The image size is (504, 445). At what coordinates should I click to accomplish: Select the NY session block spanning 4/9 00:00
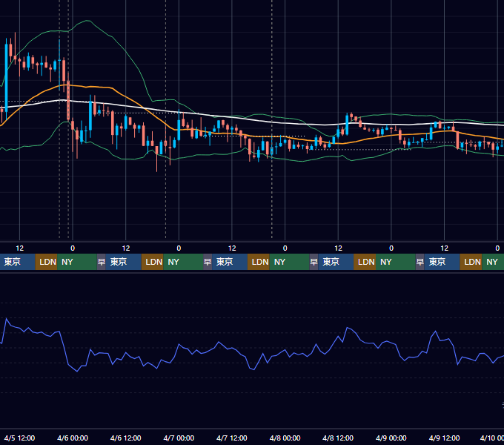[396, 262]
